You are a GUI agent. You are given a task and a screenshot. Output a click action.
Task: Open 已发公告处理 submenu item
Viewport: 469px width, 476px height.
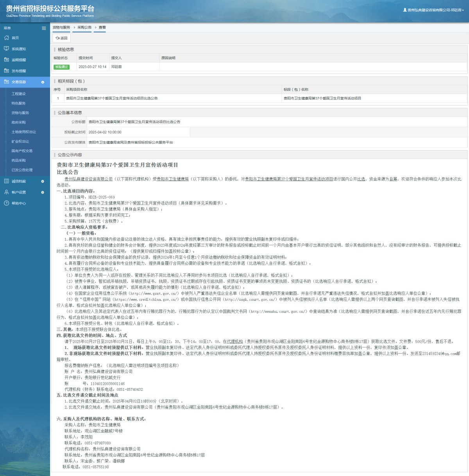tap(22, 170)
